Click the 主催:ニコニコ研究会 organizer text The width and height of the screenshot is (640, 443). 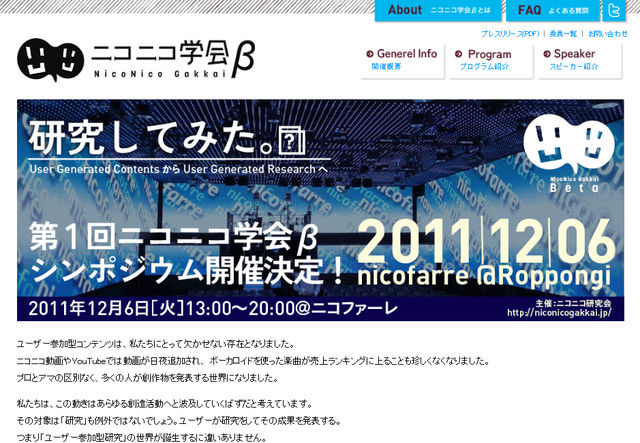pos(573,303)
